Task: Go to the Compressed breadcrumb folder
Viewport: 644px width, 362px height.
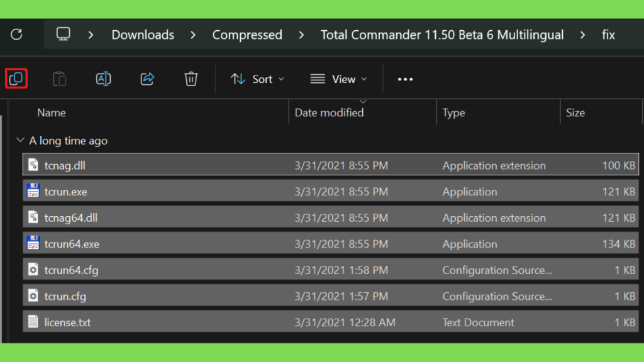Action: 247,35
